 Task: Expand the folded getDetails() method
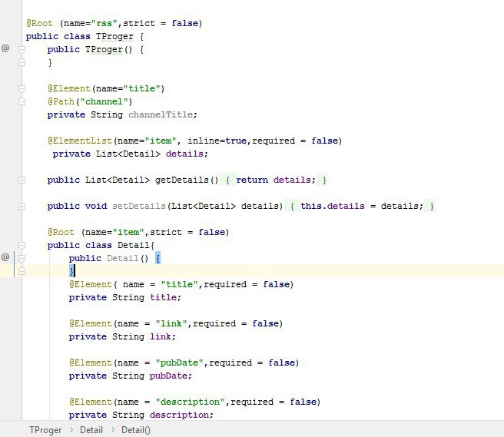click(x=22, y=180)
